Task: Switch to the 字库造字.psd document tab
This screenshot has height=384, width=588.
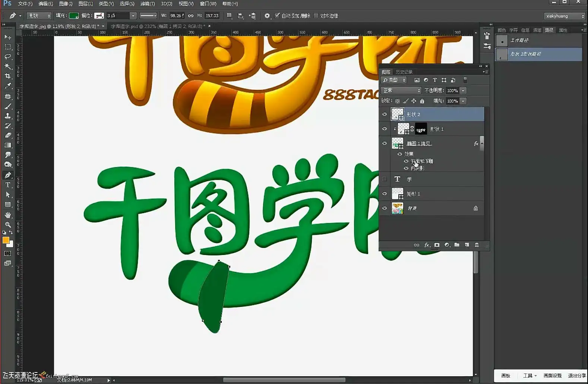Action: [x=158, y=26]
